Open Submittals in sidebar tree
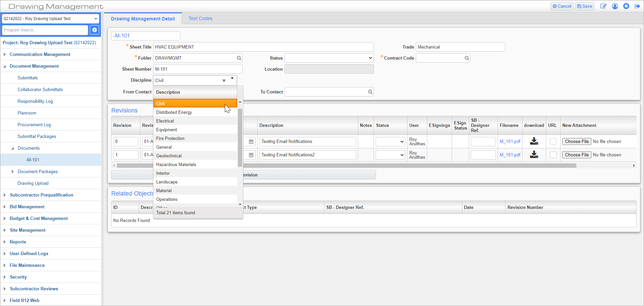This screenshot has height=306, width=644. point(27,78)
